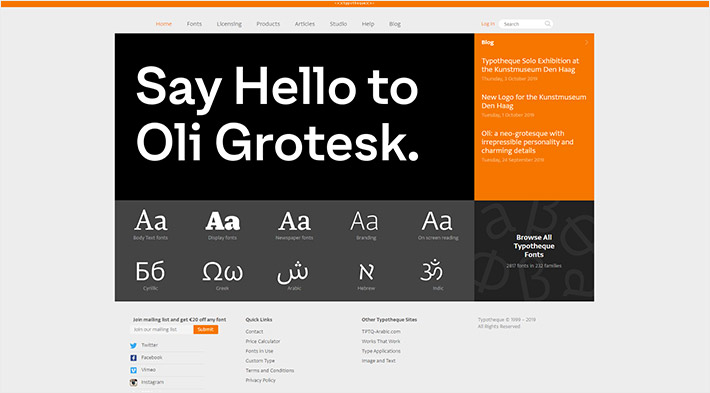Screen dimensions: 710x393
Task: Read Oli neo-grotesque blog post
Action: coord(527,142)
